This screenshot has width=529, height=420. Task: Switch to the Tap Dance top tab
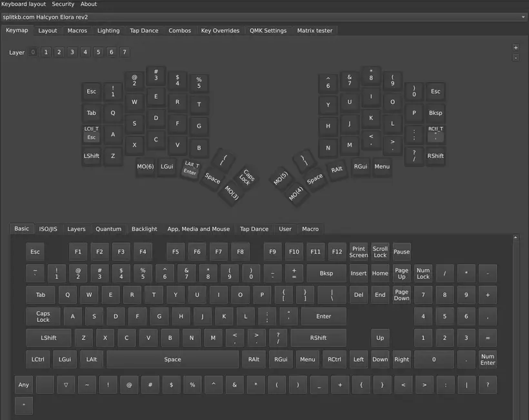click(144, 30)
